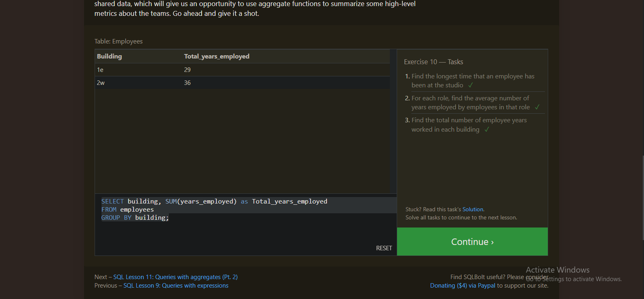Click task 2 about average years per role
Image resolution: width=644 pixels, height=299 pixels.
pyautogui.click(x=470, y=103)
